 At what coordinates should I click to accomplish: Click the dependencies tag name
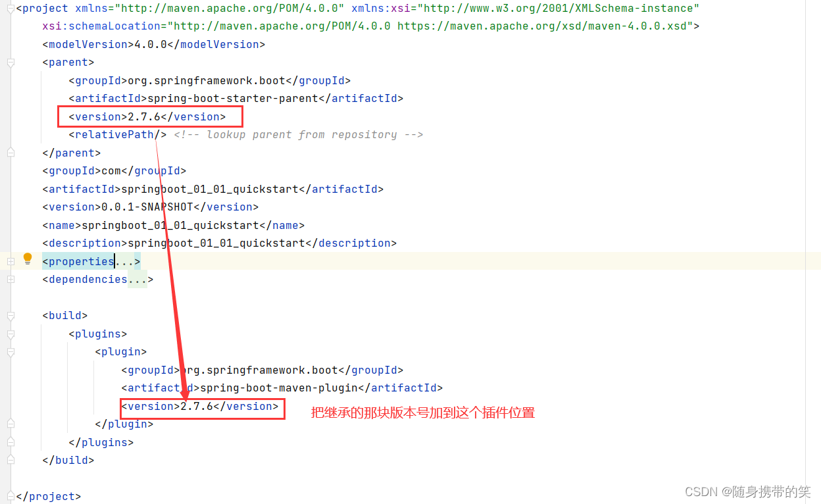[x=88, y=279]
